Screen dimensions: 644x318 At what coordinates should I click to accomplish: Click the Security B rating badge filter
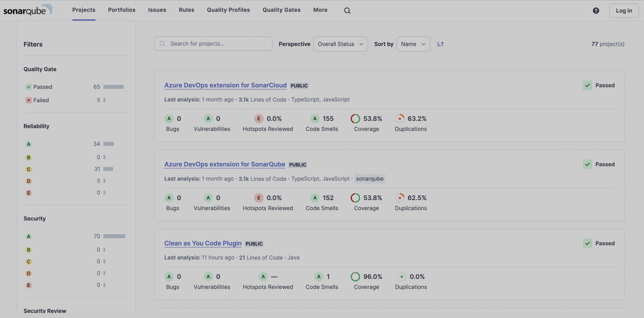(x=29, y=250)
